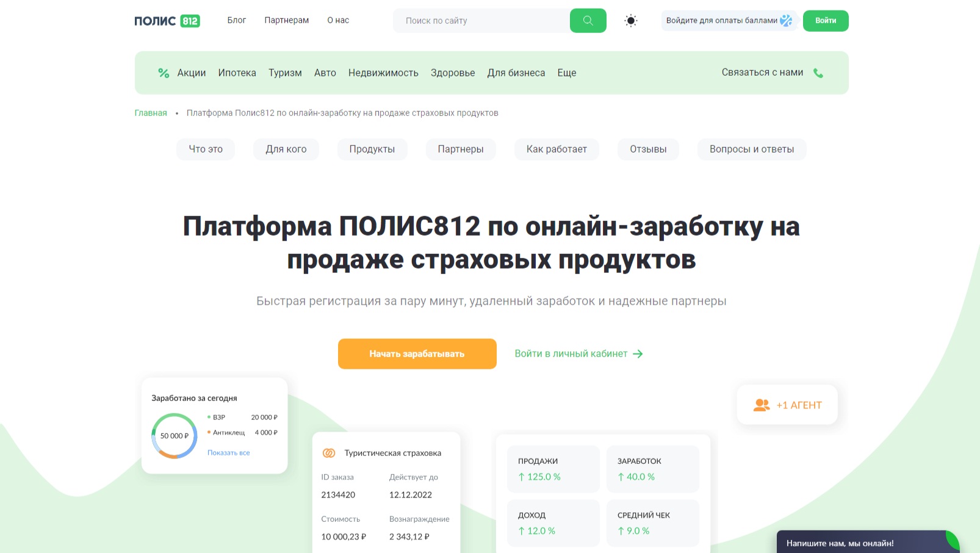Screen dimensions: 980x553
Task: Click the tourist insurance rings icon
Action: 329,453
